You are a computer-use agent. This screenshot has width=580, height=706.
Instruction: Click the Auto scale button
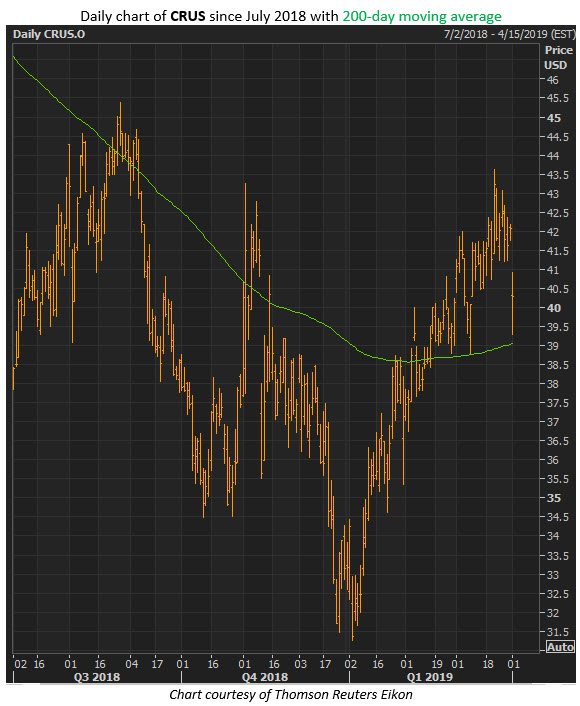560,647
